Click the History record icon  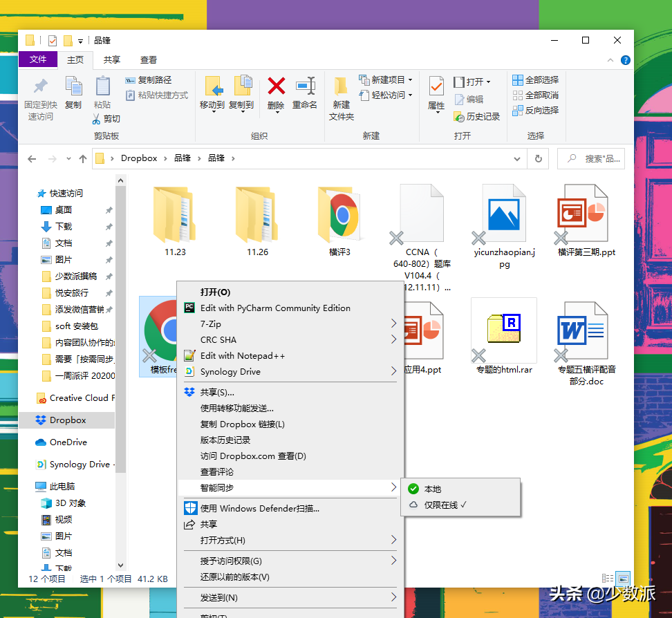point(458,117)
